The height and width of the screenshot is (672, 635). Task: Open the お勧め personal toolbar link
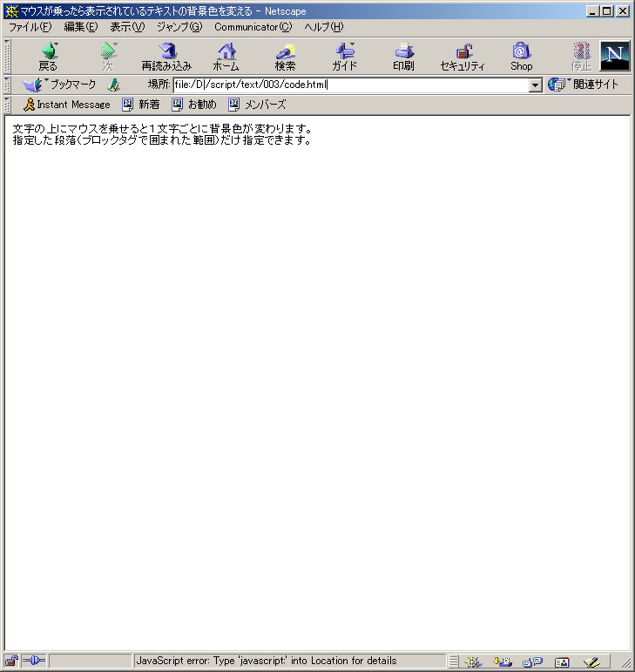pyautogui.click(x=194, y=105)
